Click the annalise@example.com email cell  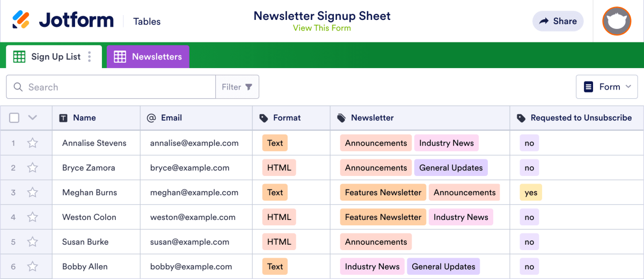pos(196,143)
